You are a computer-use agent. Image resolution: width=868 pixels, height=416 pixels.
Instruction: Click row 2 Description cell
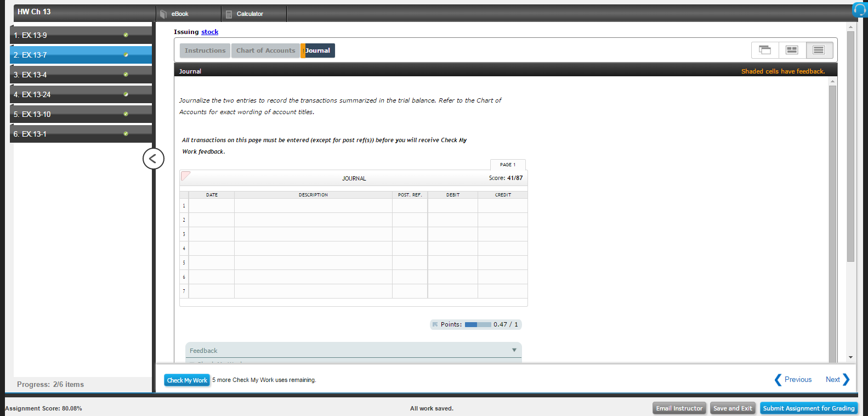[313, 220]
